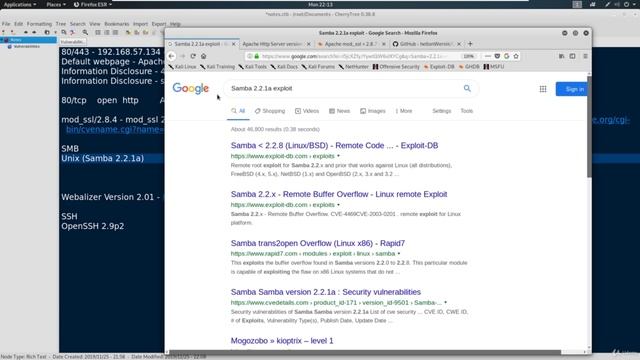Screen dimensions: 640x360
Task: Open CherryTree Formatting menu
Action: 39,24
